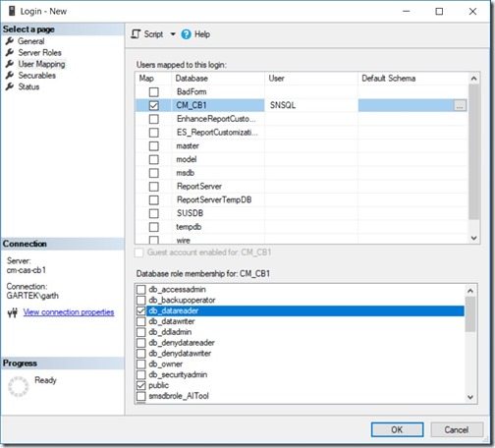Image resolution: width=495 pixels, height=448 pixels.
Task: Select the SUSDB database name
Action: (190, 213)
